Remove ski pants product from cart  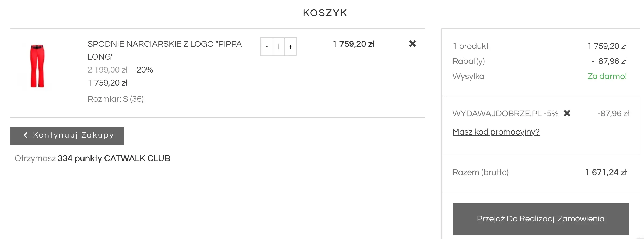[x=412, y=44]
